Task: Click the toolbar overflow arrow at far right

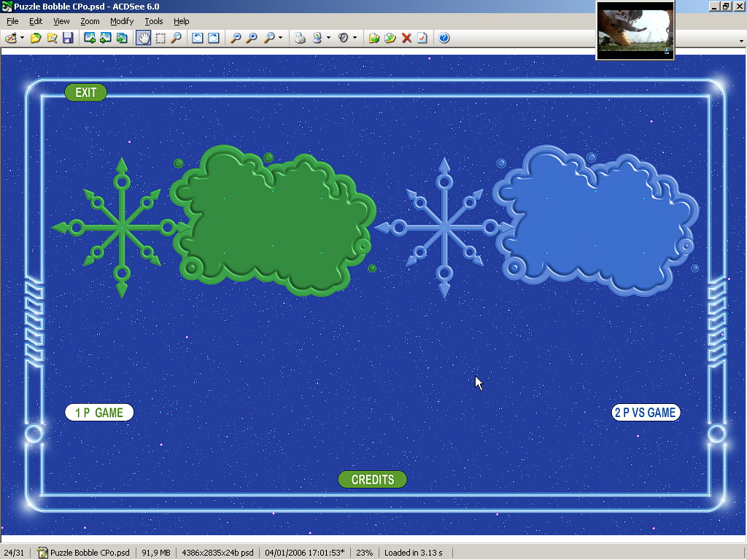Action: pos(741,41)
